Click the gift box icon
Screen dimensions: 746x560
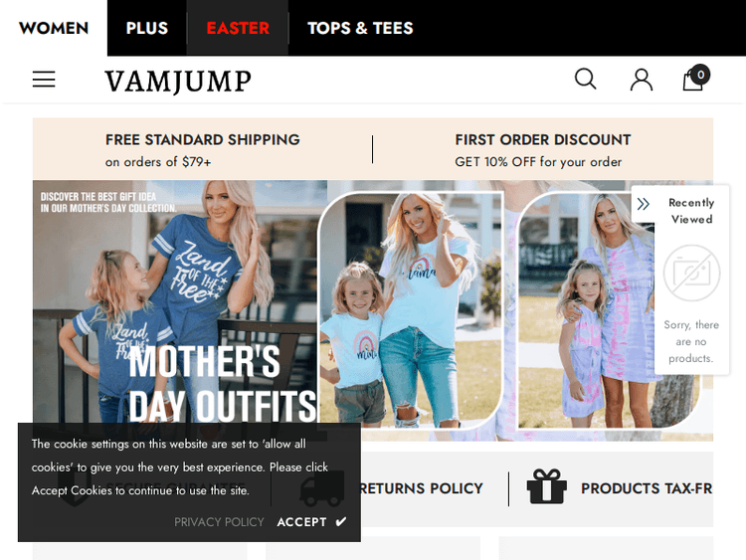click(x=547, y=486)
